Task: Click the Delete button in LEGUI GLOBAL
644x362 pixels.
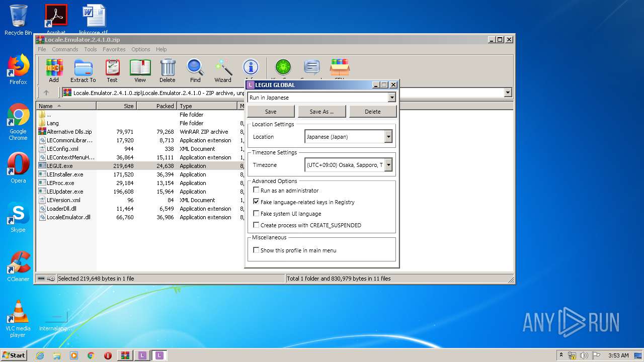Action: [373, 112]
